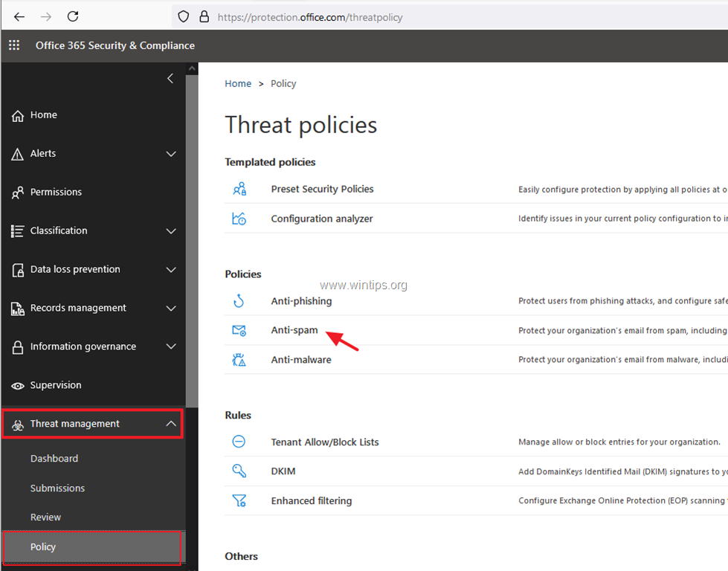Expand the Classification section chevron
Viewport: 728px width, 571px height.
click(x=171, y=230)
